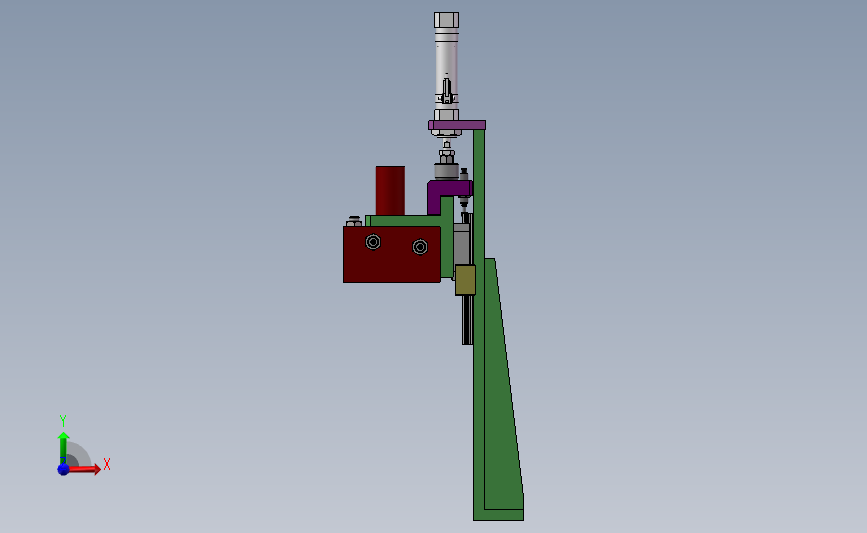This screenshot has width=867, height=533.
Task: Select the black linear guide rail
Action: [x=467, y=320]
